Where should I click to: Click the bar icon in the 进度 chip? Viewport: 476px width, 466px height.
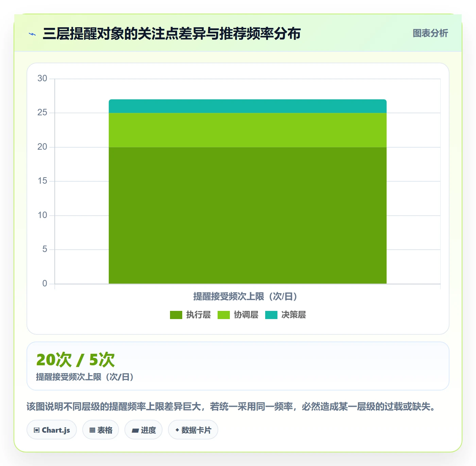[x=135, y=431]
